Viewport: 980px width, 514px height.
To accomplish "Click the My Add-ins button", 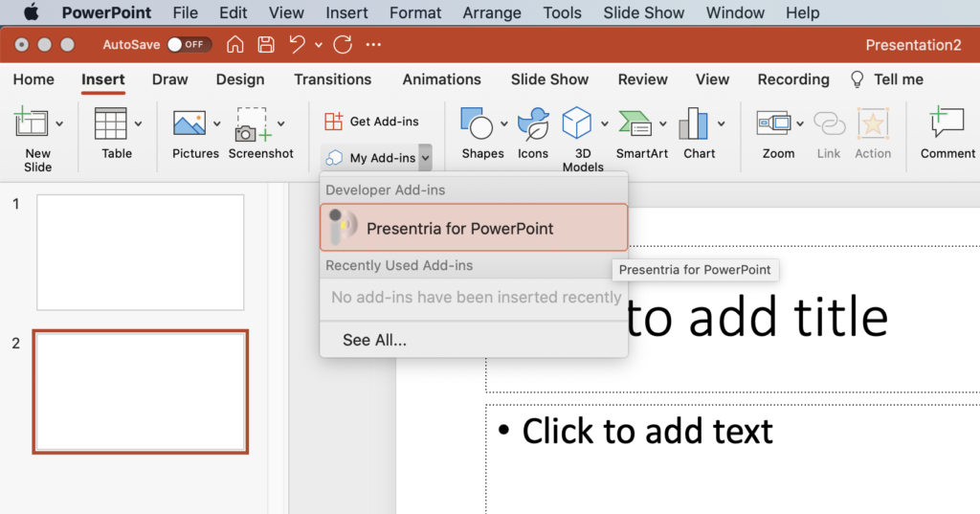I will [370, 158].
